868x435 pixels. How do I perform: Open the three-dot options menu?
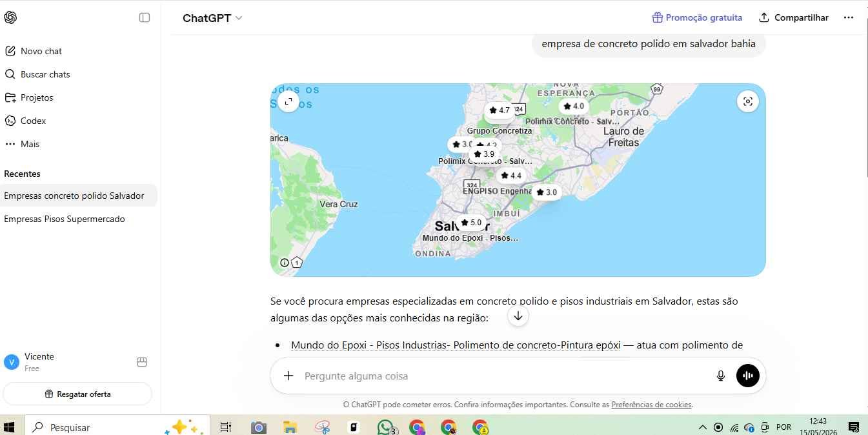[849, 17]
